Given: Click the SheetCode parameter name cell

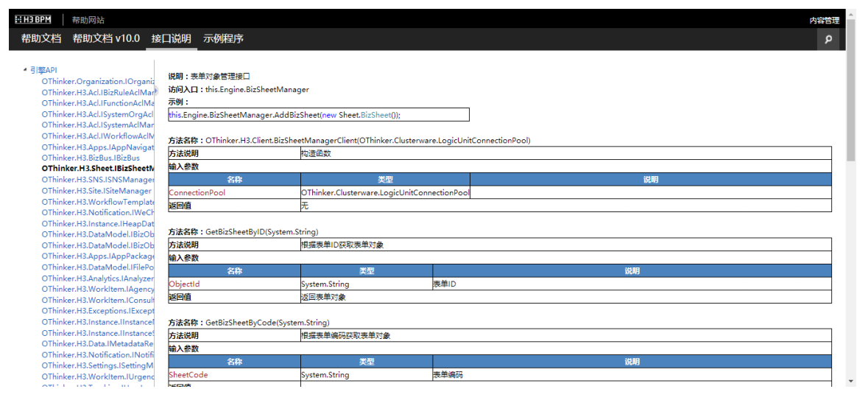Looking at the screenshot, I should tap(234, 375).
